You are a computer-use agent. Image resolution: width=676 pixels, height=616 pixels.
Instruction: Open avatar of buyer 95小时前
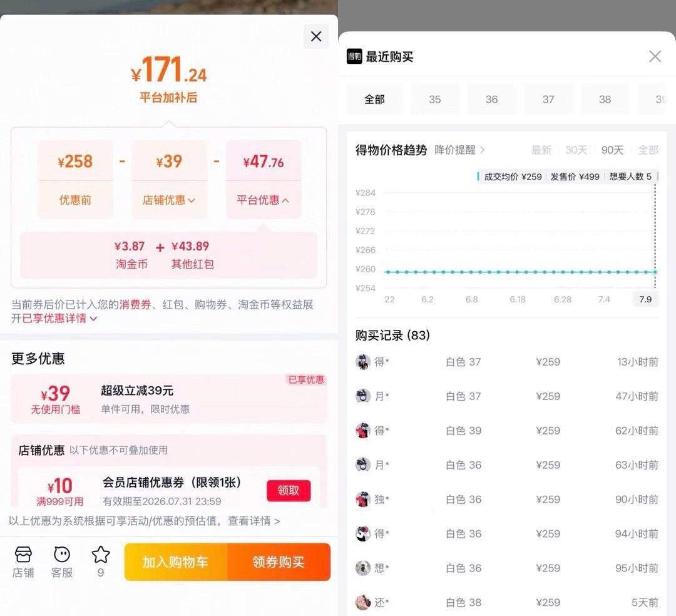point(363,568)
